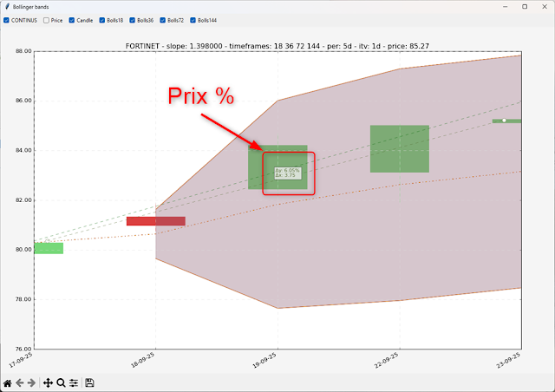Enable the Price checkbox
The image size is (555, 392).
click(x=46, y=19)
